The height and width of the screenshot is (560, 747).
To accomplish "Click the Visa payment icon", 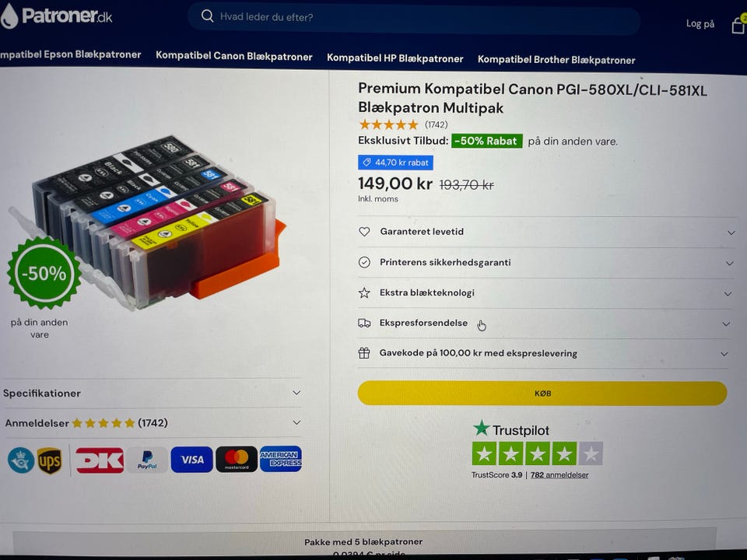I will 192,460.
